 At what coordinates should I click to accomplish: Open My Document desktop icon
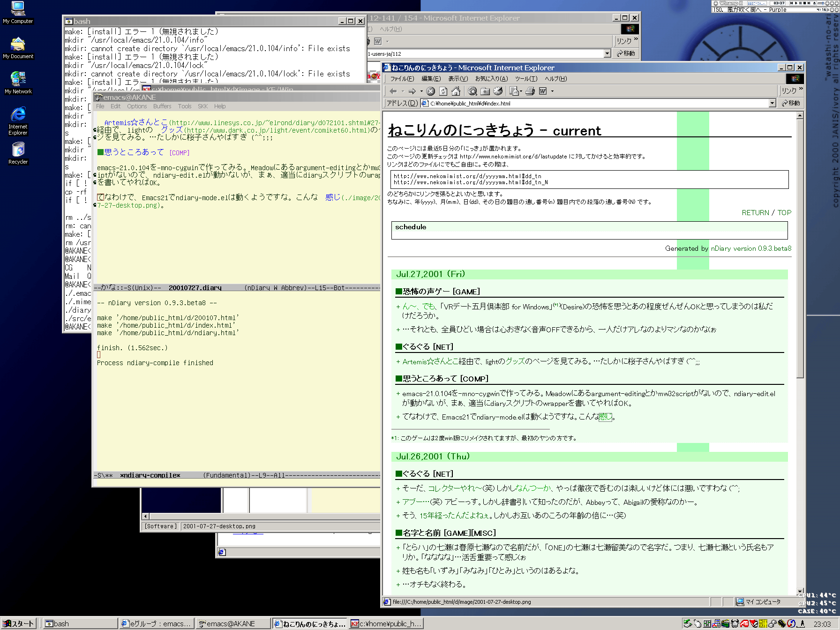(18, 48)
